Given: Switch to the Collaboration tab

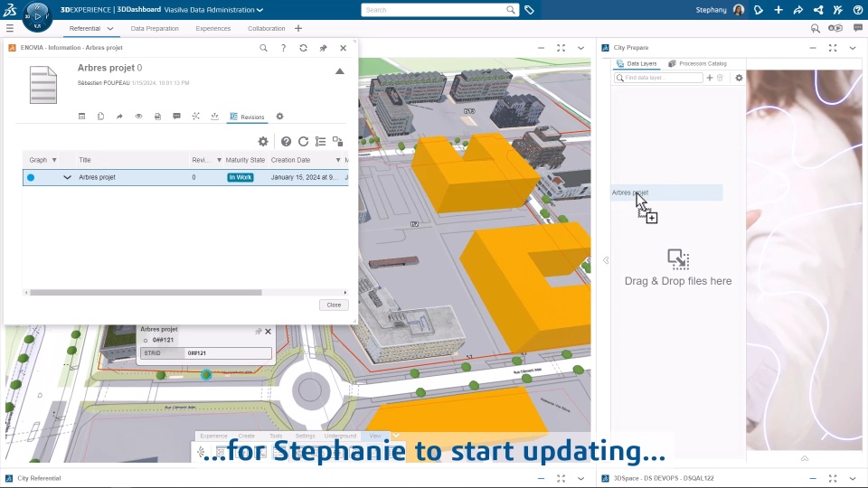Looking at the screenshot, I should point(266,29).
